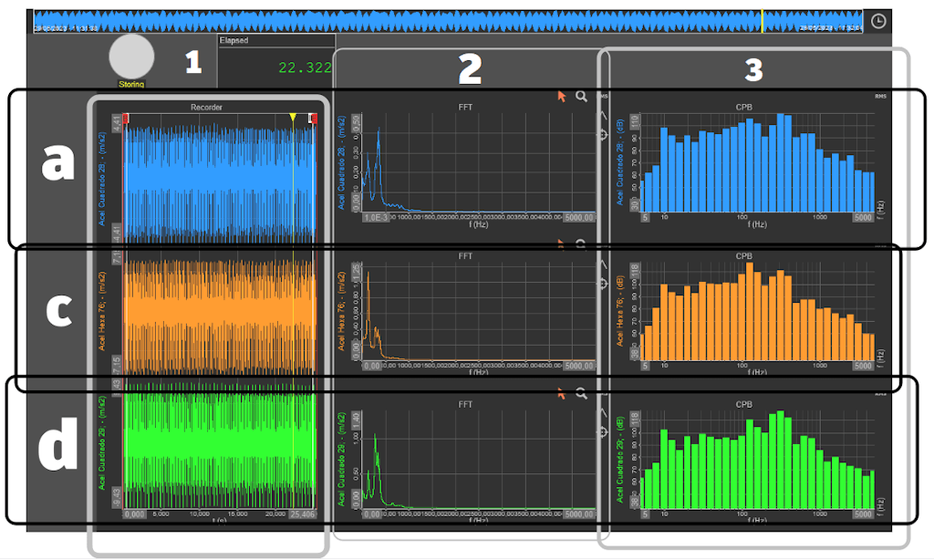Select the orange cursor tool above green FFT
Viewport: 934px width, 560px height.
click(x=561, y=393)
